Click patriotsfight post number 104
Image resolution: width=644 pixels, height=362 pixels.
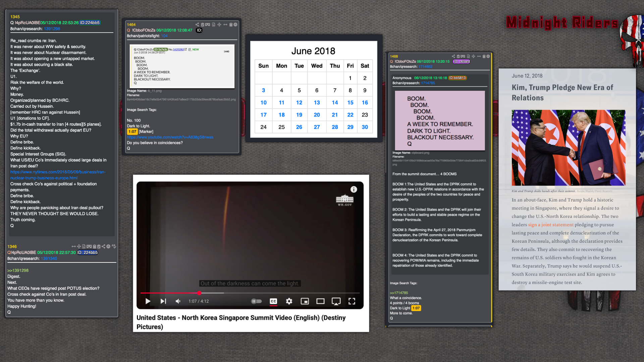(x=164, y=36)
